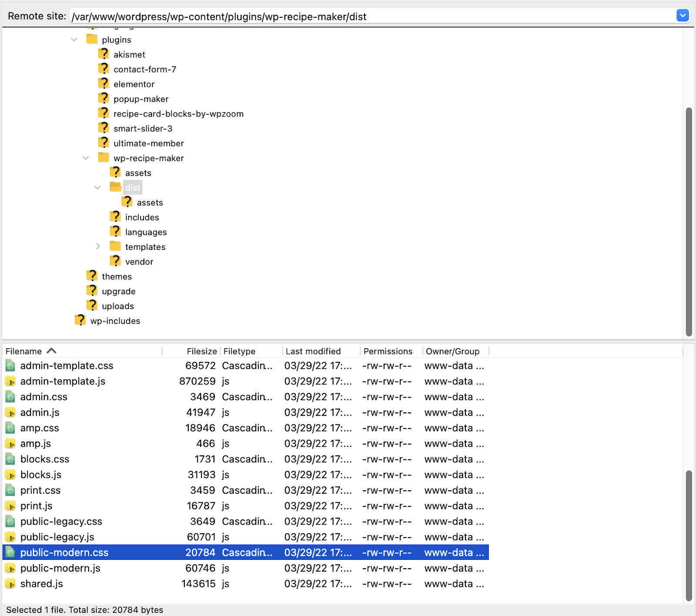Click the directory tree vertical scrollbar
This screenshot has height=616, width=696.
[689, 222]
